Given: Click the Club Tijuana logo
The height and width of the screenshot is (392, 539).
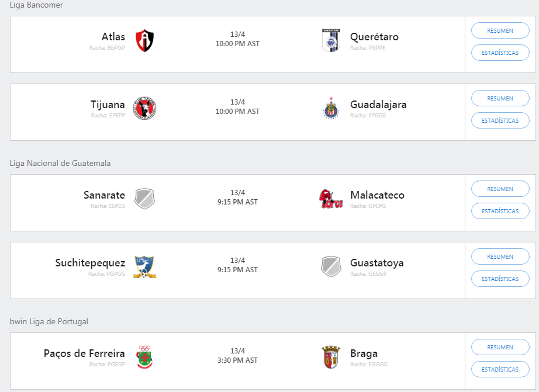Looking at the screenshot, I should [x=145, y=108].
